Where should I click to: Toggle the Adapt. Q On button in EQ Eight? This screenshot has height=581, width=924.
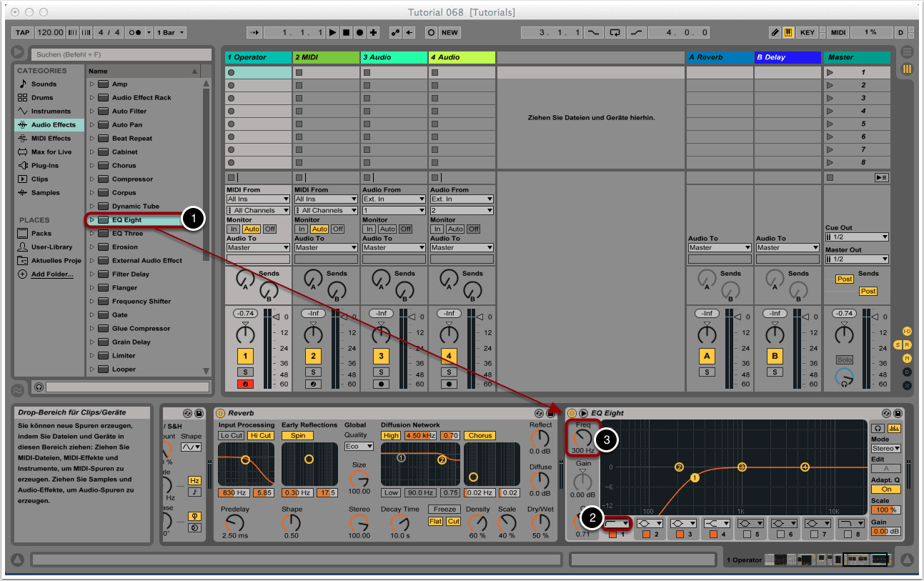coord(885,490)
